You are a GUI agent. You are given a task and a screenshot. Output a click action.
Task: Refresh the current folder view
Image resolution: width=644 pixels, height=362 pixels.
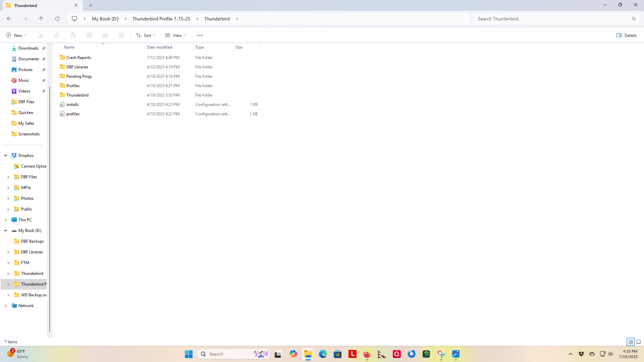[57, 19]
